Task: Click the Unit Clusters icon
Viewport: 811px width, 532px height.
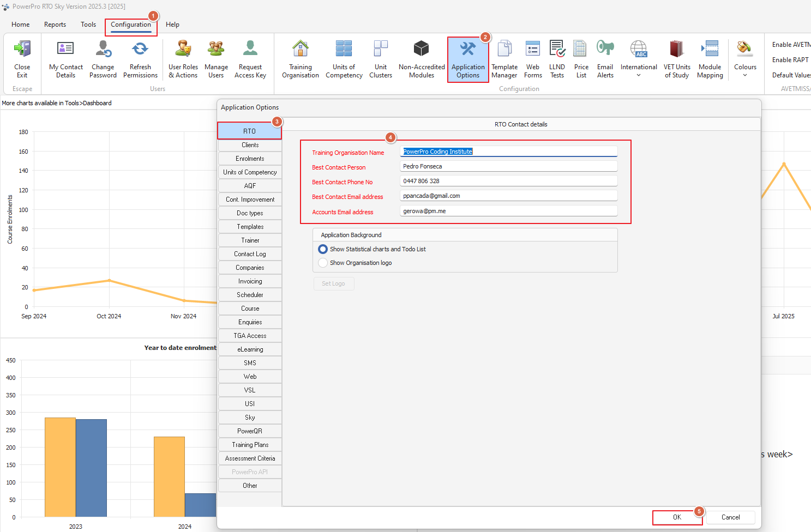Action: [381, 59]
